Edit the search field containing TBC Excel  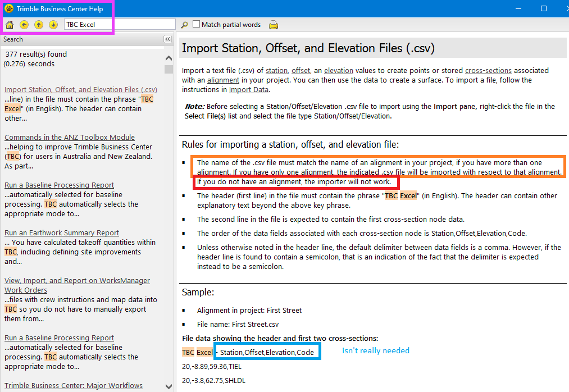pos(120,24)
